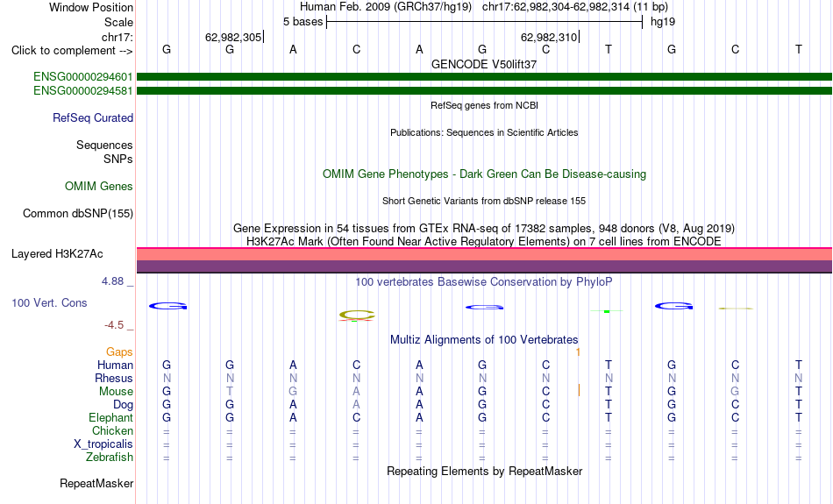The width and height of the screenshot is (833, 504).
Task: Click the GTEx Gene Expression track title
Action: point(484,229)
